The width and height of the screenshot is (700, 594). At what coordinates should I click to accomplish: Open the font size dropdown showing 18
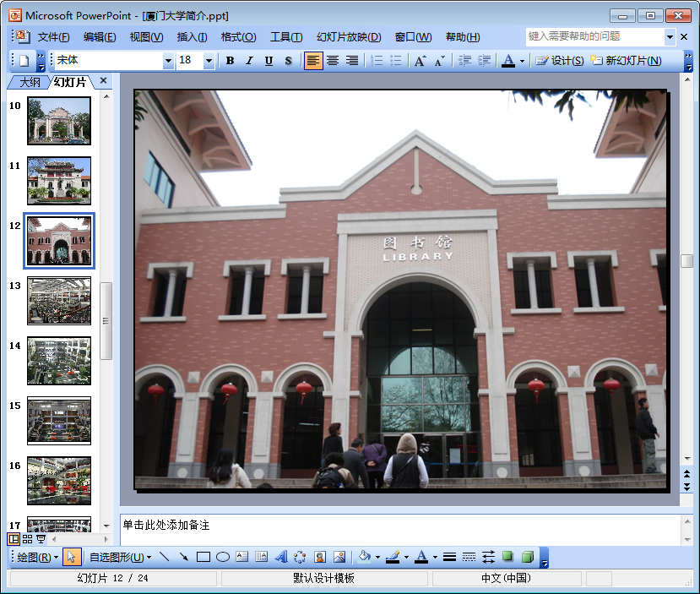coord(209,61)
